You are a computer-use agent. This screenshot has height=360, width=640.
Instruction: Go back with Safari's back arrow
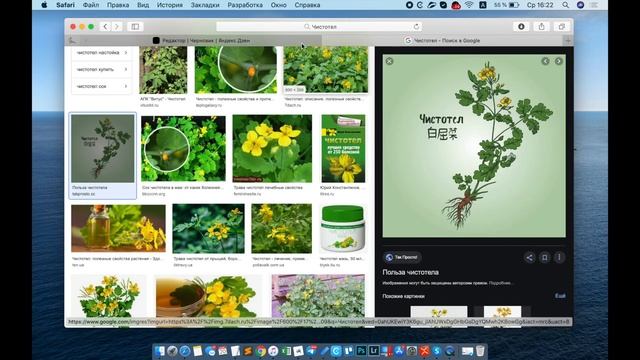coord(105,27)
